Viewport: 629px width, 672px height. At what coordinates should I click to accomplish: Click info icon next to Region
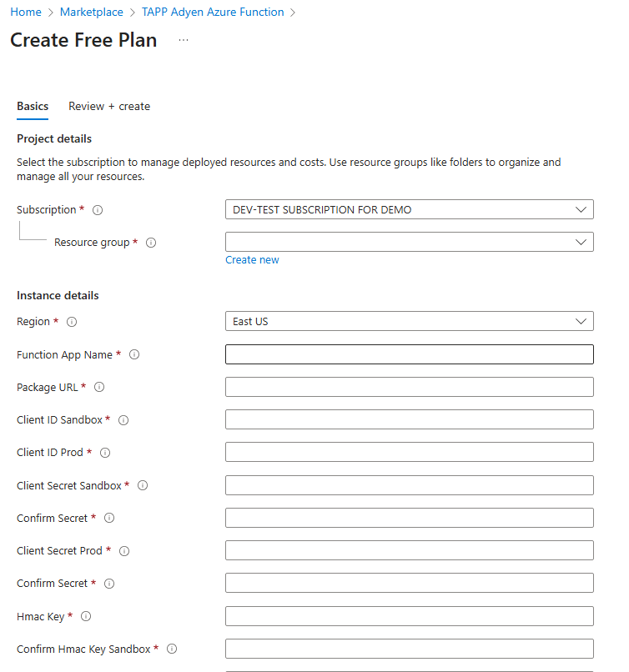72,322
